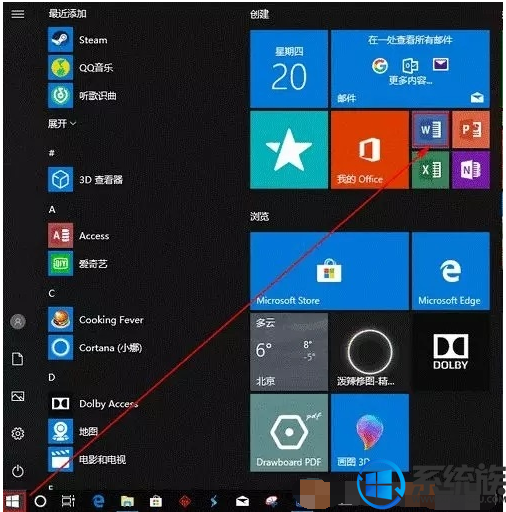506x512 pixels.
Task: Click the Power icon in sidebar
Action: pyautogui.click(x=18, y=471)
